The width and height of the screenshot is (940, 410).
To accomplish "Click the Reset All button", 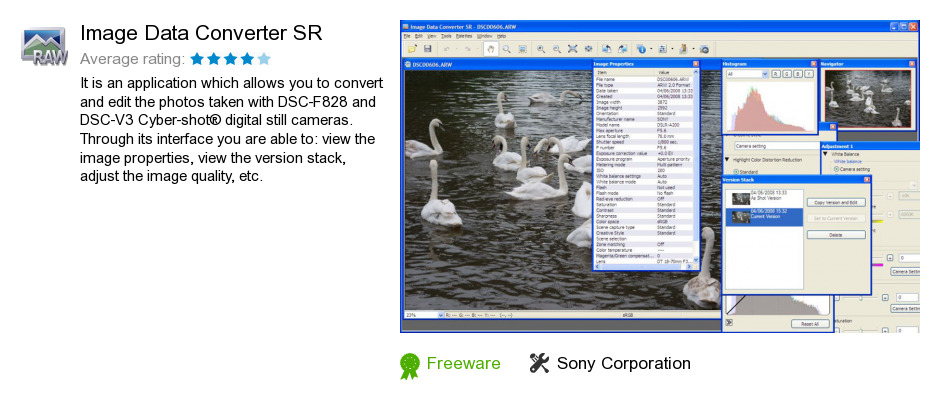I will [x=810, y=324].
